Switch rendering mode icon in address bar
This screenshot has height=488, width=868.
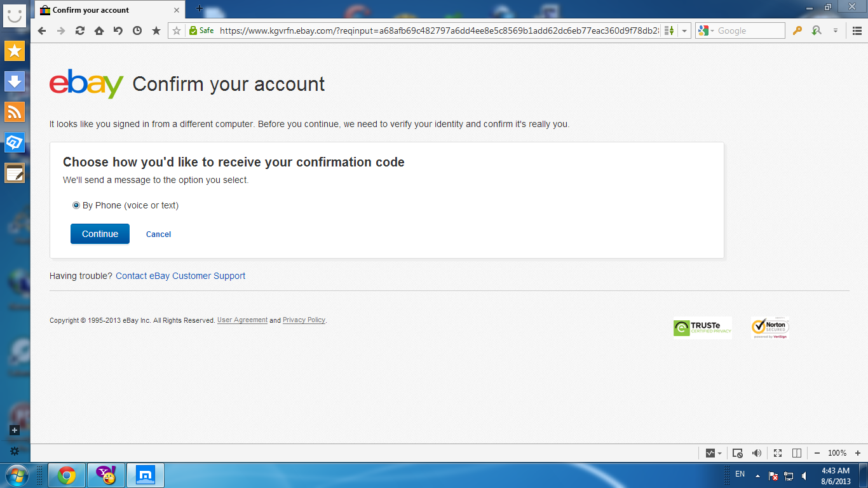668,30
